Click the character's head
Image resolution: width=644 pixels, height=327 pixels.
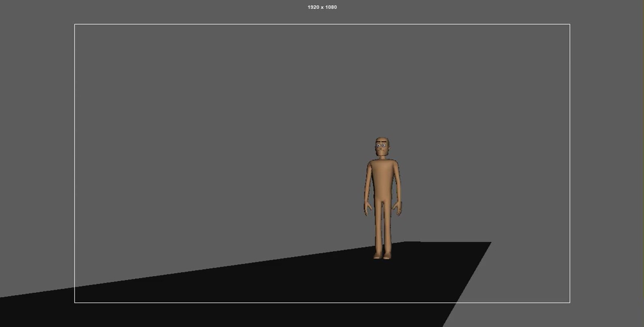tap(383, 147)
